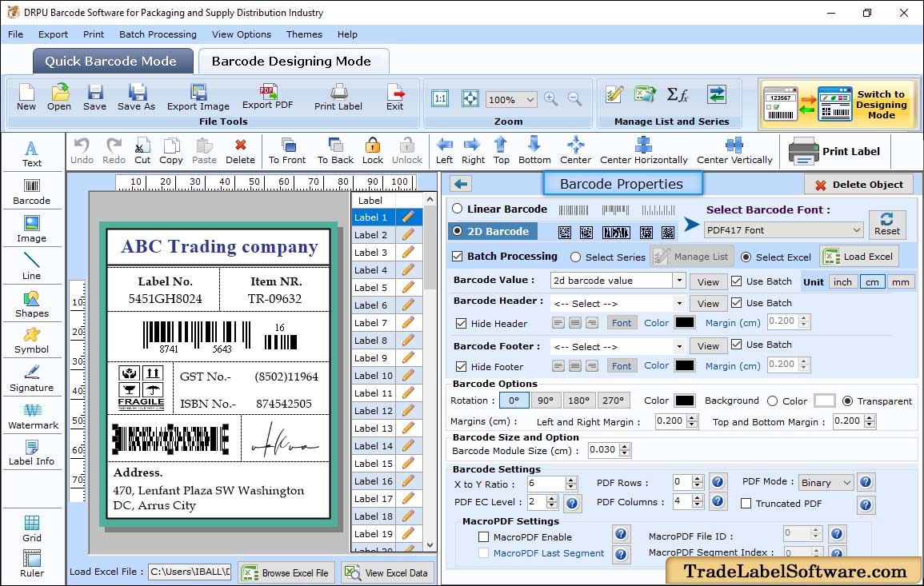The height and width of the screenshot is (586, 924).
Task: Send selected object To Back
Action: point(335,151)
